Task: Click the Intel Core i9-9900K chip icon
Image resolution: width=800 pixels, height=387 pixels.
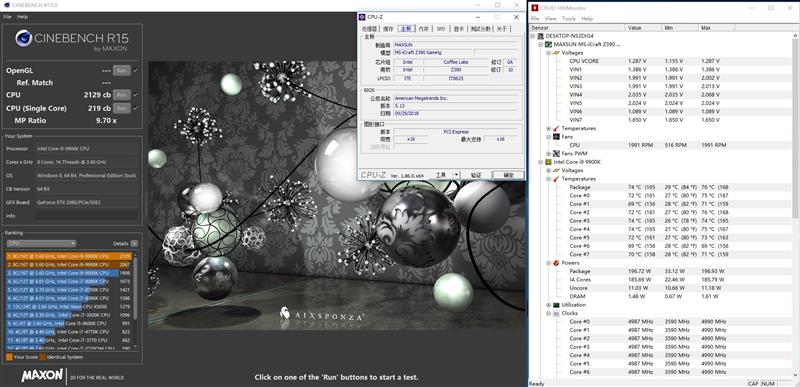Action: [x=548, y=162]
